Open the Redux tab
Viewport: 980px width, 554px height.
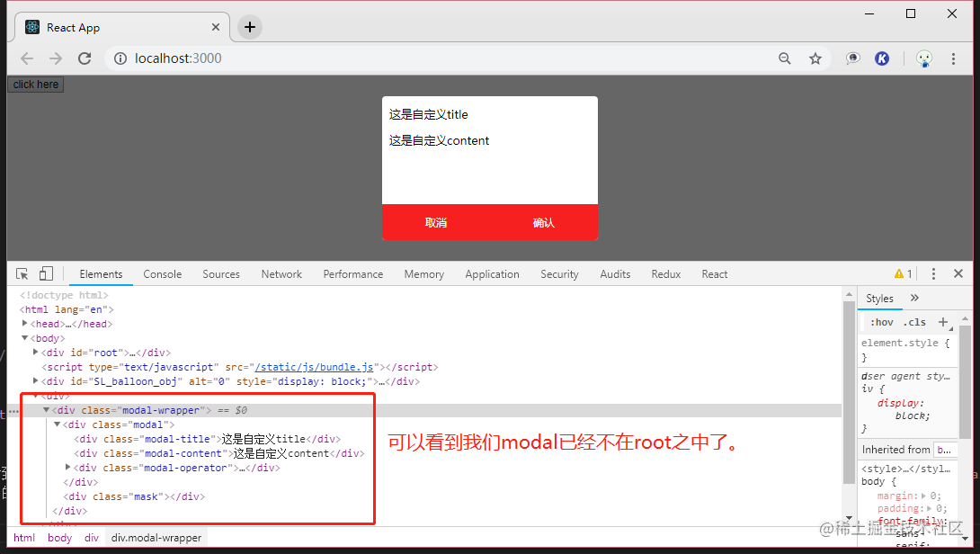click(x=665, y=274)
